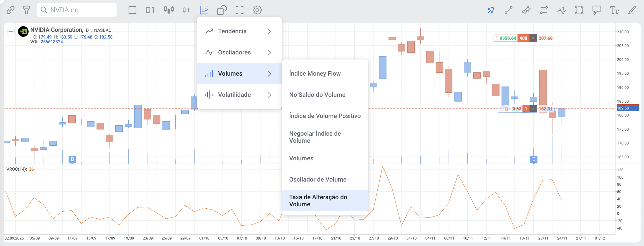Select the channel lines drawing tool
Viewport: 644px width, 246px height.
526,10
